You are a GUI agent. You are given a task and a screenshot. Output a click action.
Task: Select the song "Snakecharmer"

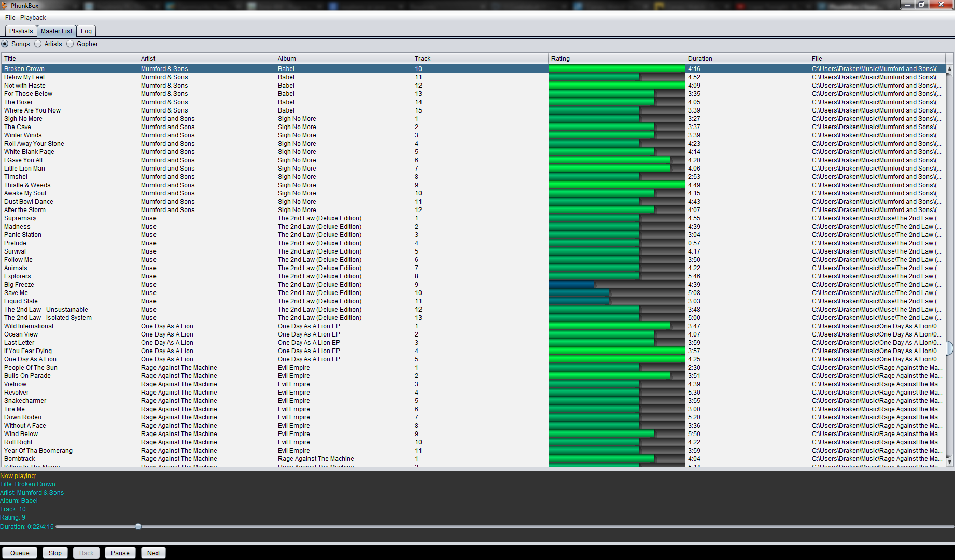coord(25,401)
